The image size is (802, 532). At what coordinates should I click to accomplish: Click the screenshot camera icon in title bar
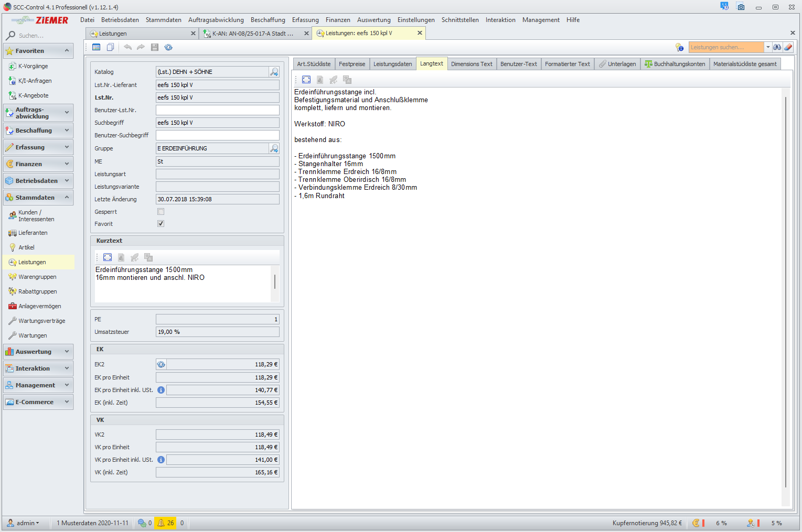coord(741,7)
